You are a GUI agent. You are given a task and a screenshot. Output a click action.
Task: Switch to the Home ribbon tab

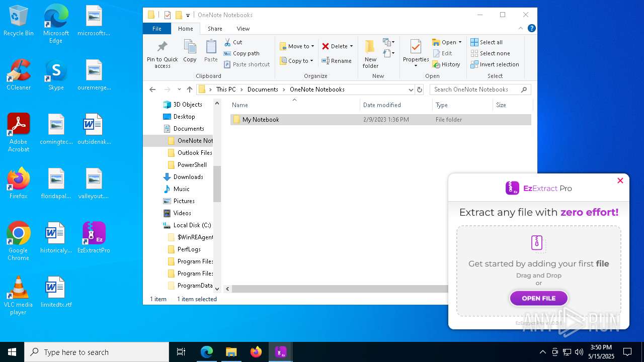point(186,29)
